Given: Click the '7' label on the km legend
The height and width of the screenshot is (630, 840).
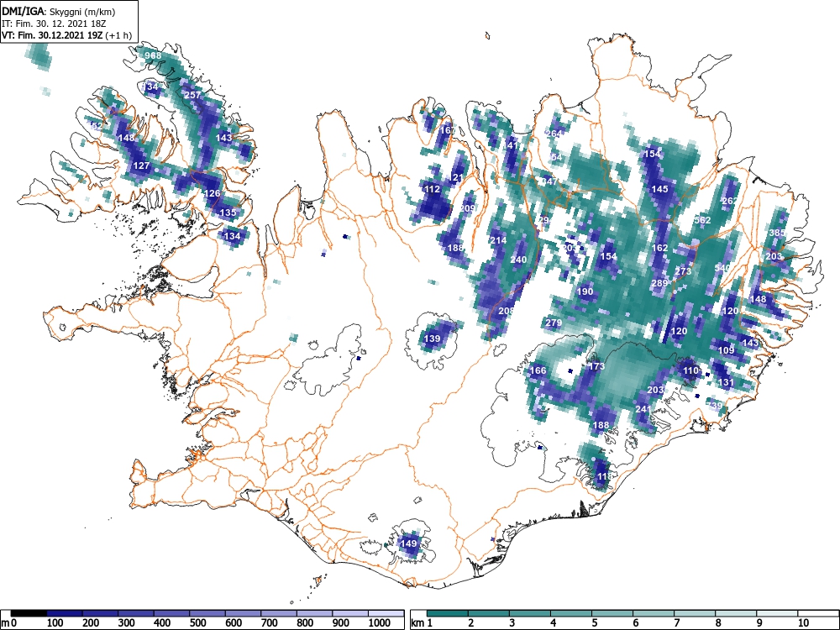Looking at the screenshot, I should (676, 623).
